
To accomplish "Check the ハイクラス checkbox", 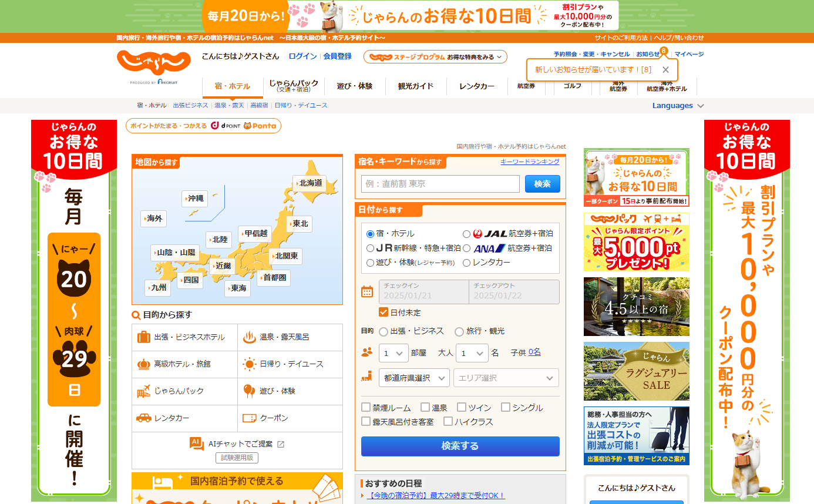I will [448, 421].
